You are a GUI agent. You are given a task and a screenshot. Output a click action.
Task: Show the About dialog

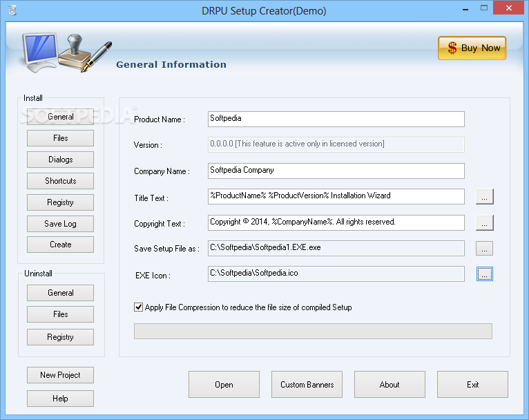389,385
